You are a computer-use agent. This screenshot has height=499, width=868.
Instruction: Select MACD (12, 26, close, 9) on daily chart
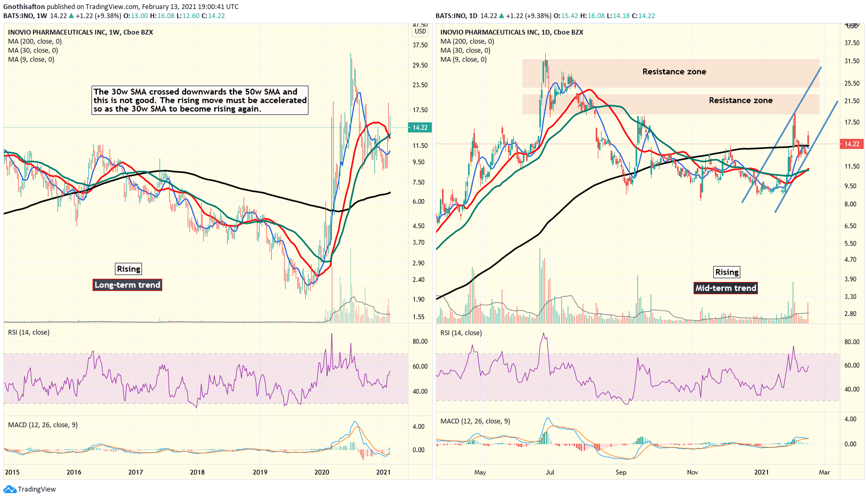(475, 421)
